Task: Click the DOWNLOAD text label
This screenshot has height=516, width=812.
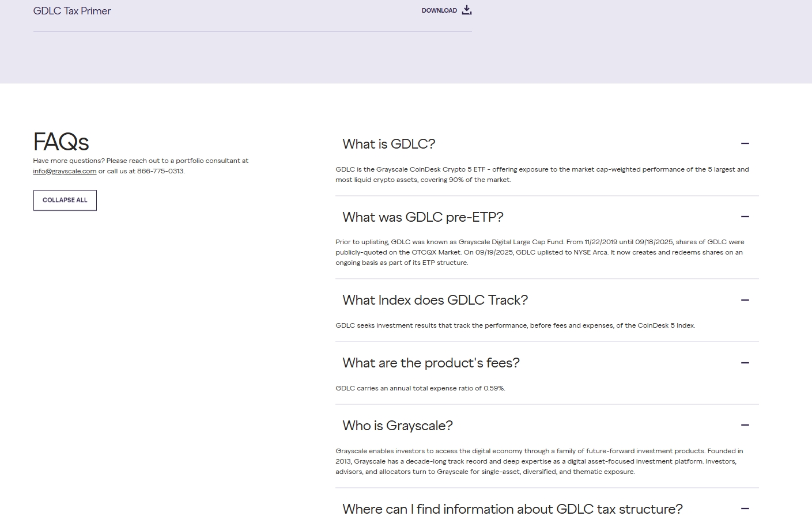Action: (439, 10)
